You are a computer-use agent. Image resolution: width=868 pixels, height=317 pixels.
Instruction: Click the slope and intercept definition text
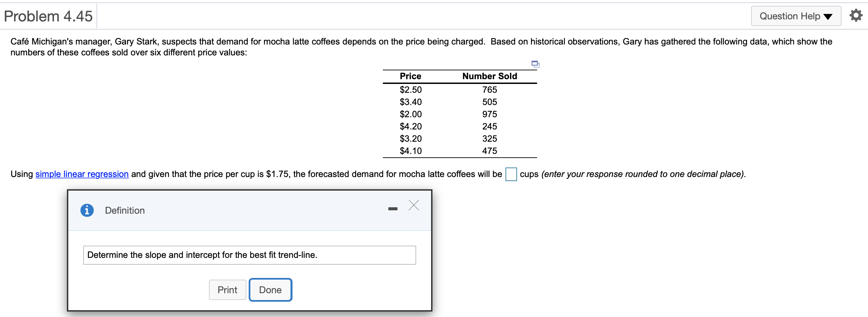(202, 255)
